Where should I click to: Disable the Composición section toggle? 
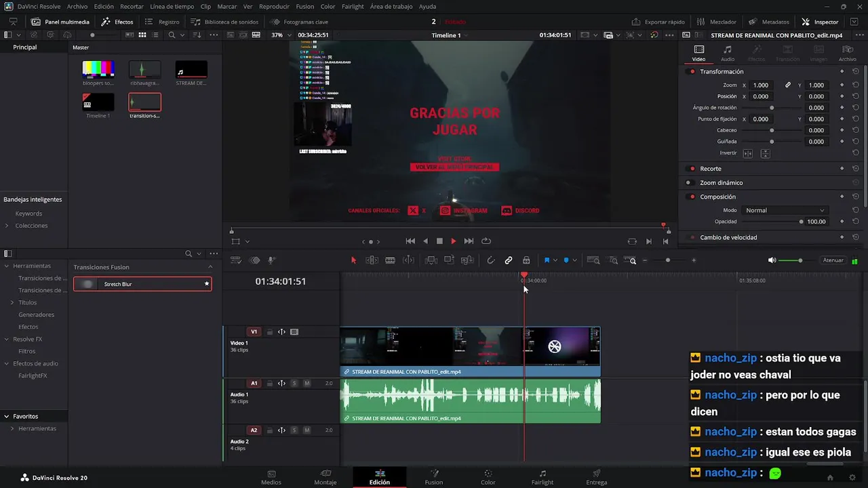pyautogui.click(x=692, y=197)
